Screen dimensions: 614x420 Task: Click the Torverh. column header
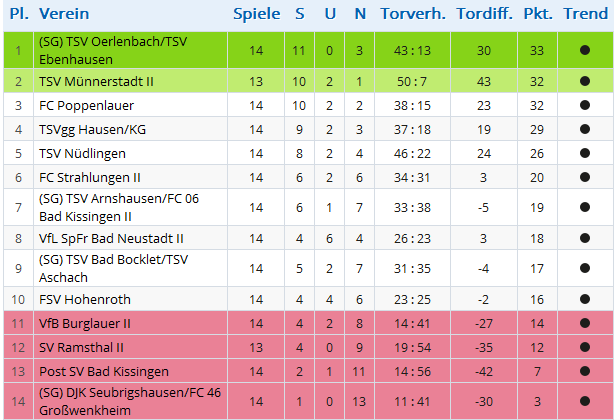point(414,15)
